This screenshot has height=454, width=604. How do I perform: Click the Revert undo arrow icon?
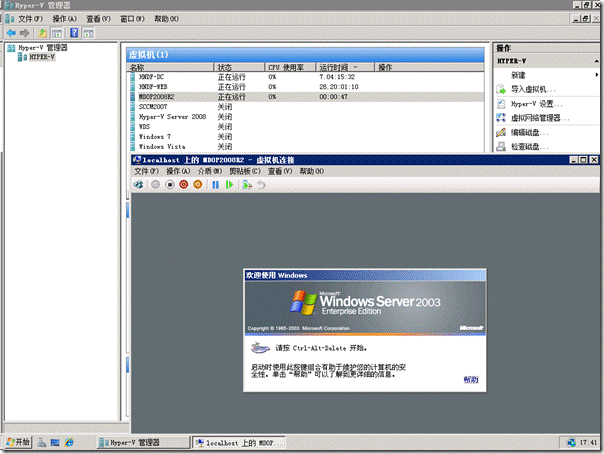click(x=262, y=185)
